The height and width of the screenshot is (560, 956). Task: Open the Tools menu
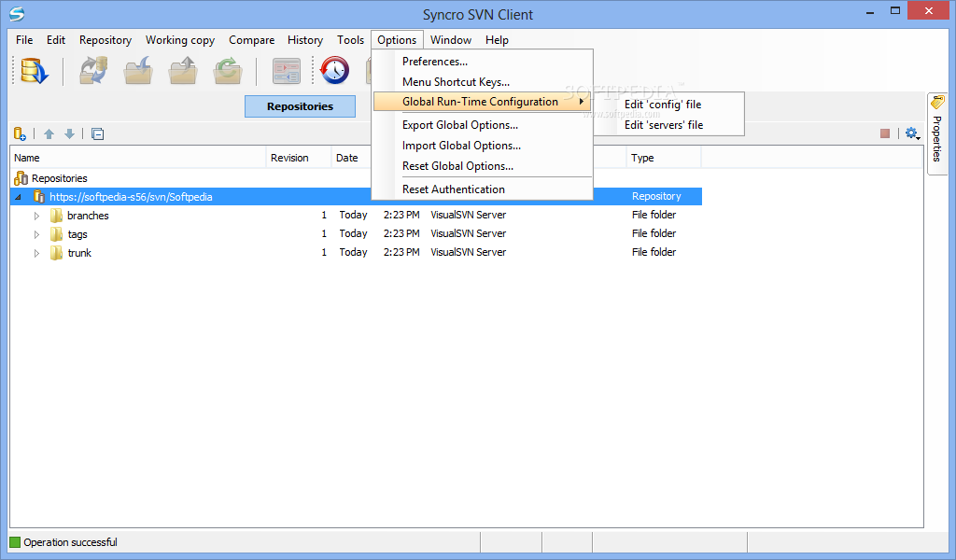pos(351,39)
